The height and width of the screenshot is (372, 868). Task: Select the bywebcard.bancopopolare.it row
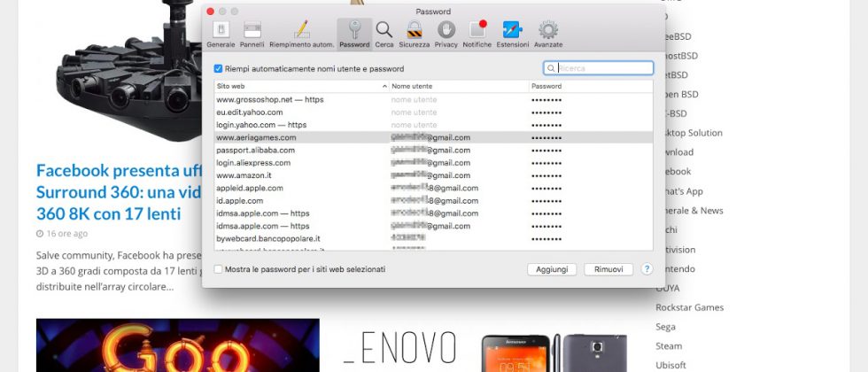coord(433,238)
